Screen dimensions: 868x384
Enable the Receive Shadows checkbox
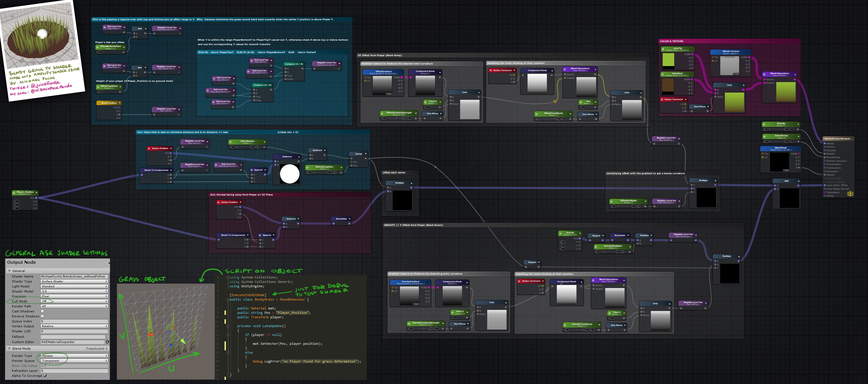(x=43, y=316)
